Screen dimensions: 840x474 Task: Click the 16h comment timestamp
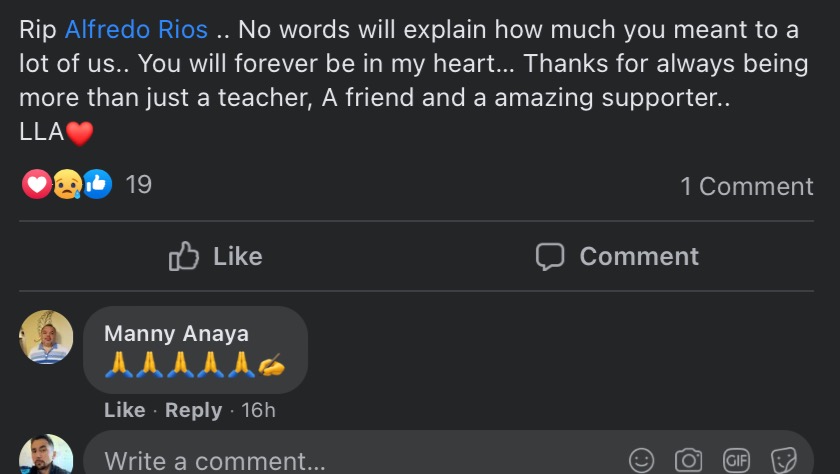[258, 410]
